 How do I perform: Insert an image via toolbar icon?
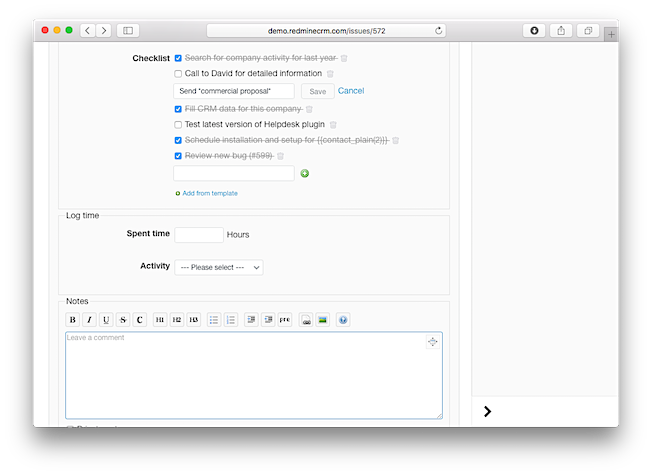click(322, 320)
